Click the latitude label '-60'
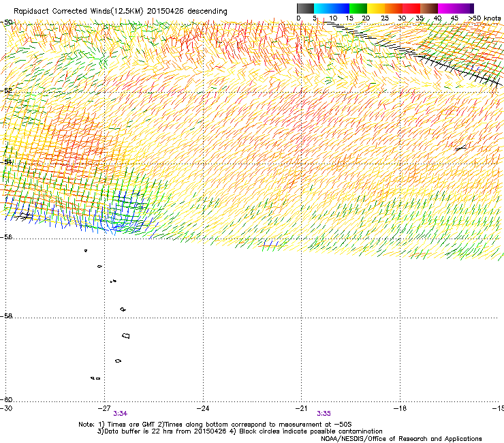The height and width of the screenshot is (443, 504). pos(7,399)
